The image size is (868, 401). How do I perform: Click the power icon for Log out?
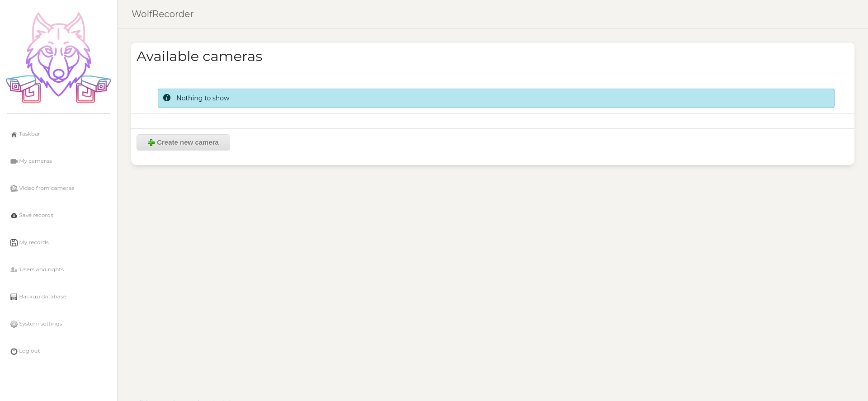(14, 351)
